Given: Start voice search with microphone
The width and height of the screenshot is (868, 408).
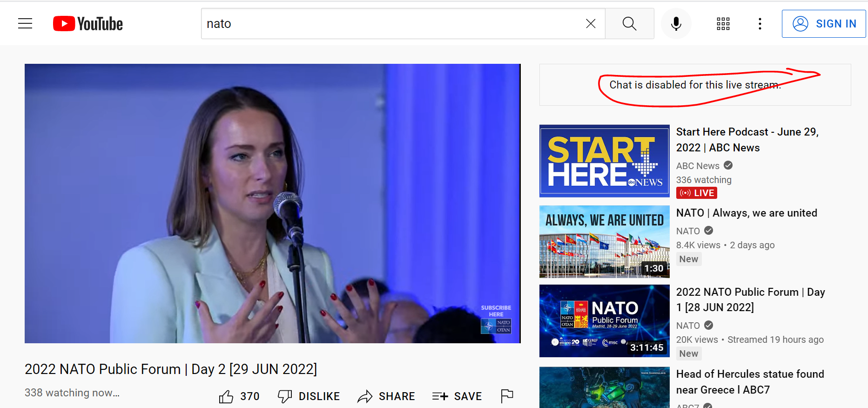Looking at the screenshot, I should click(x=676, y=24).
